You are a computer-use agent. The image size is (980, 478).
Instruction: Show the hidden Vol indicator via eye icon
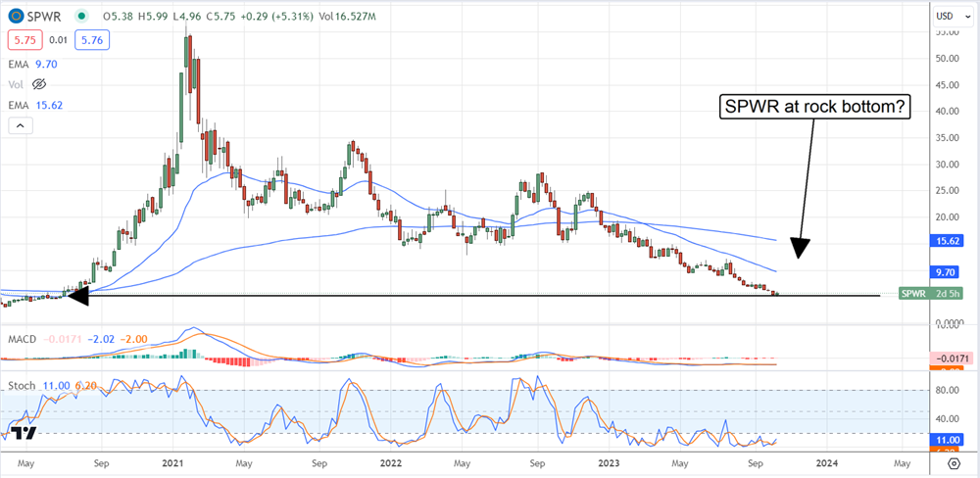coord(40,84)
